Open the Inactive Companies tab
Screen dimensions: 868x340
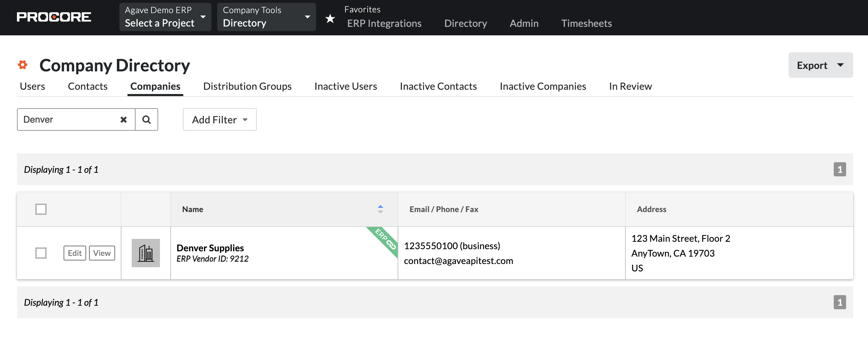click(x=543, y=86)
